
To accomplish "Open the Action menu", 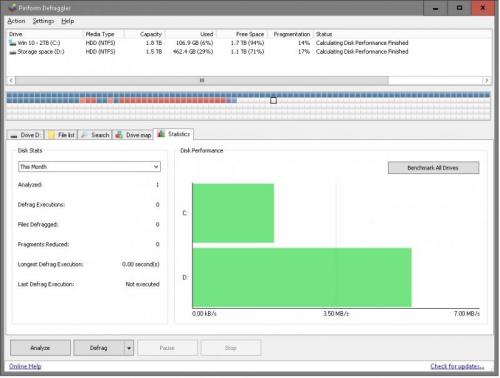I will [16, 21].
